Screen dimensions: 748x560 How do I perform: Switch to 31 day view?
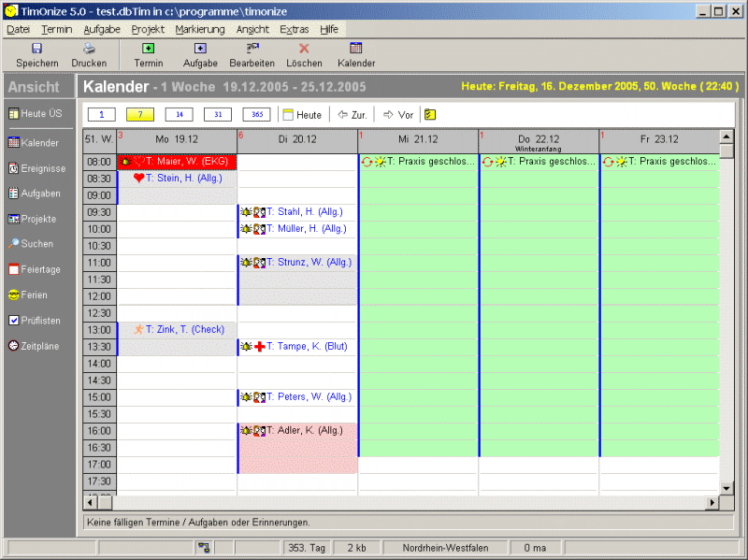tap(218, 114)
